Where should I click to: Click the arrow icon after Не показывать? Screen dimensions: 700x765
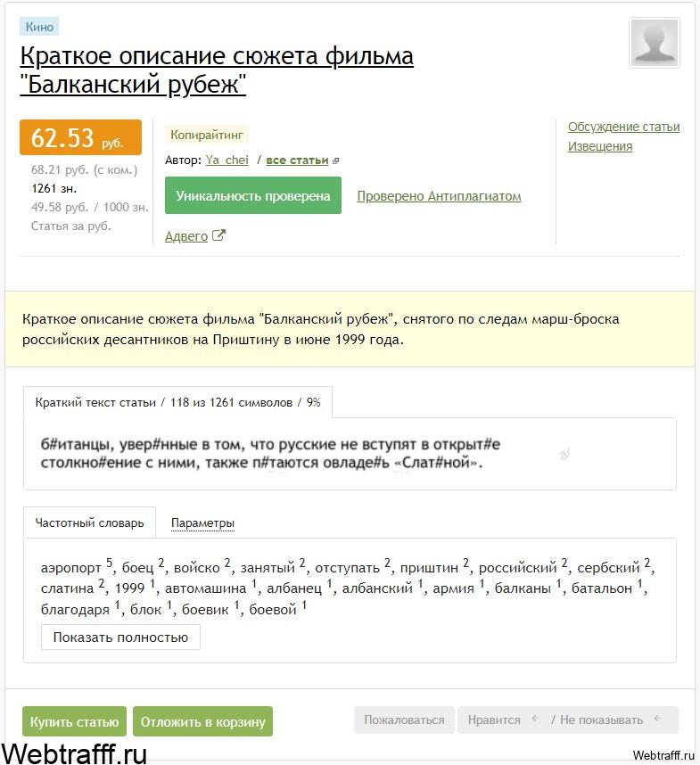click(657, 719)
